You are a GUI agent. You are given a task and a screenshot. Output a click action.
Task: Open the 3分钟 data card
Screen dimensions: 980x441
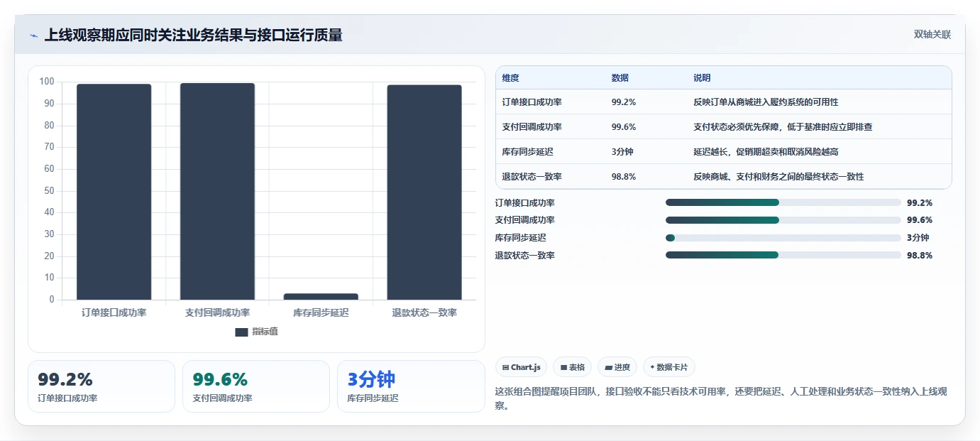(x=411, y=386)
